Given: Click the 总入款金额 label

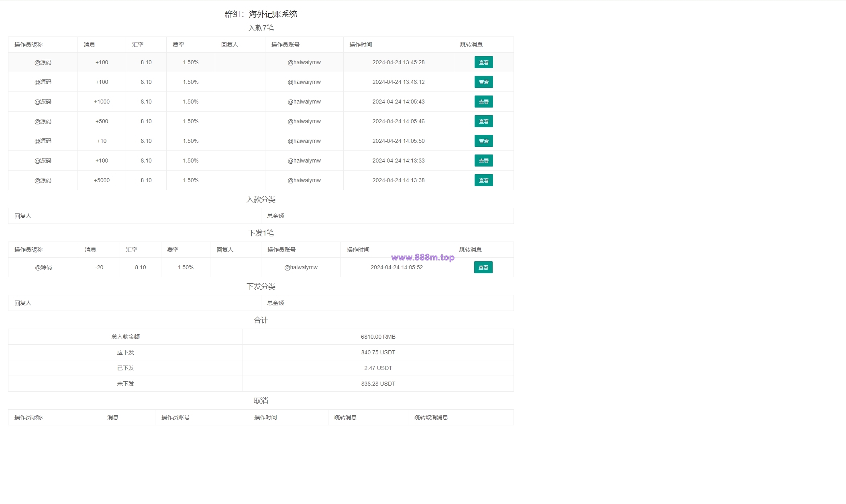Looking at the screenshot, I should (126, 337).
